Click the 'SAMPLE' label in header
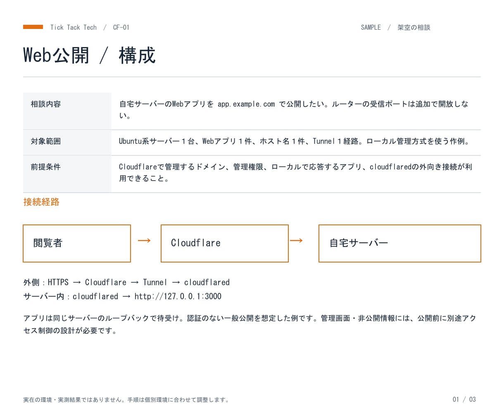Viewport: 504px width, 420px height. pyautogui.click(x=371, y=27)
